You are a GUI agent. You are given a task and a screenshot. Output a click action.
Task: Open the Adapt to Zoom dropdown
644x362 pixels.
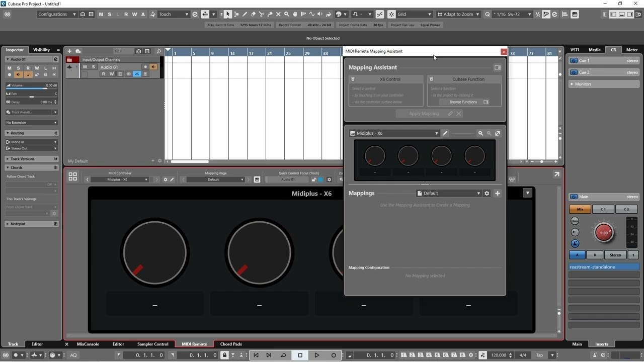coord(458,14)
